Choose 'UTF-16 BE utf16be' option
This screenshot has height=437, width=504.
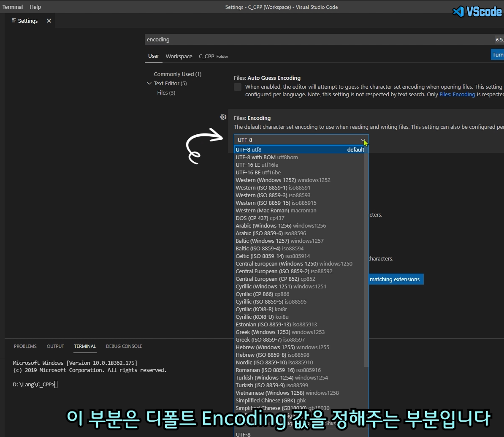point(300,172)
